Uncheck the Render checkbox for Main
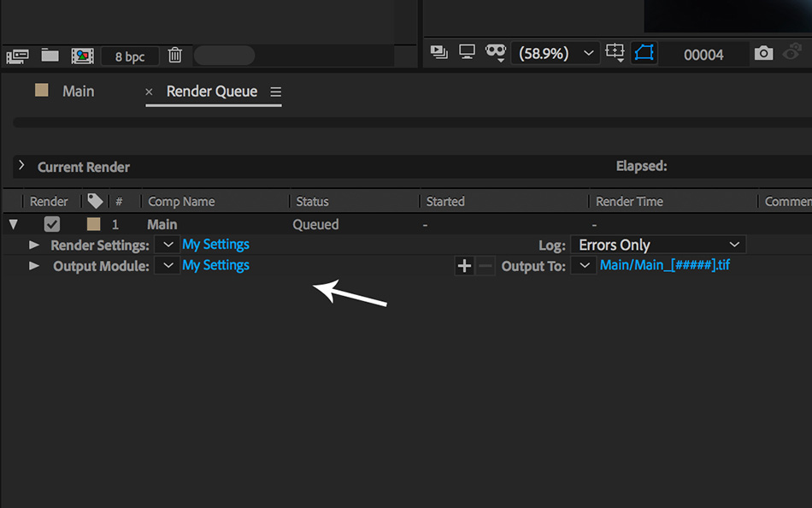The image size is (812, 508). pos(52,225)
